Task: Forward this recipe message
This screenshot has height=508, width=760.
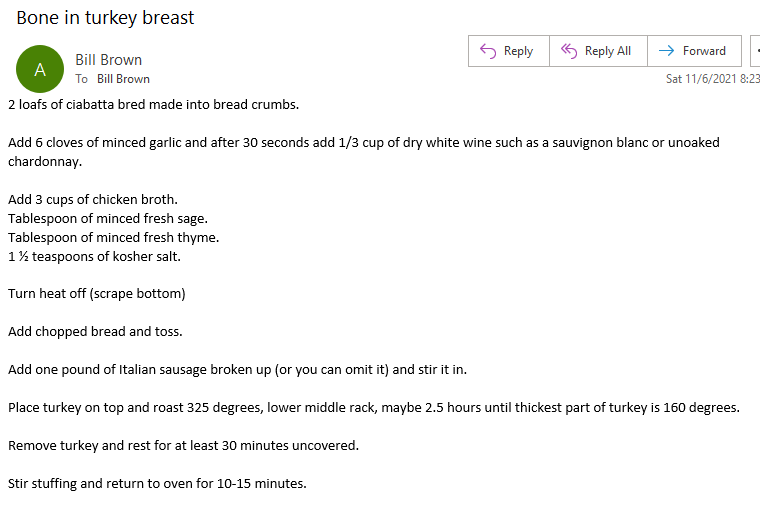Action: pyautogui.click(x=694, y=51)
